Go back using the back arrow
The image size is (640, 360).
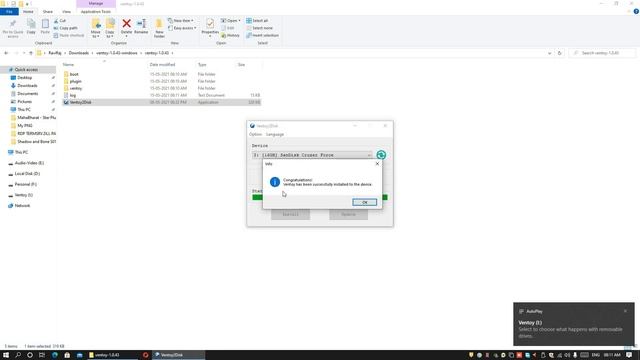(x=6, y=53)
